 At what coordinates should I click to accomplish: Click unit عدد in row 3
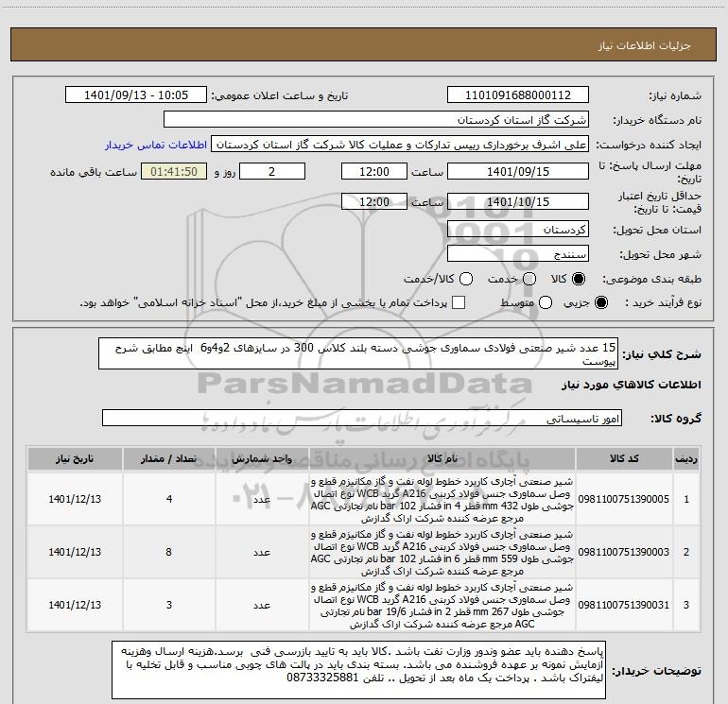(x=262, y=605)
